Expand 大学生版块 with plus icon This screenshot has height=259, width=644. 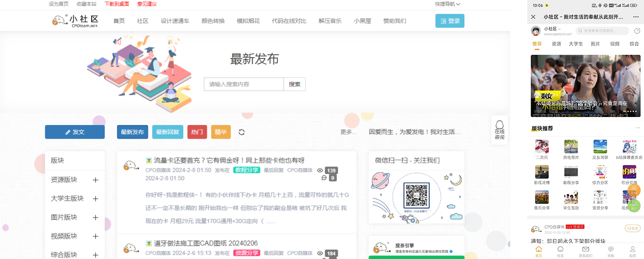95,199
